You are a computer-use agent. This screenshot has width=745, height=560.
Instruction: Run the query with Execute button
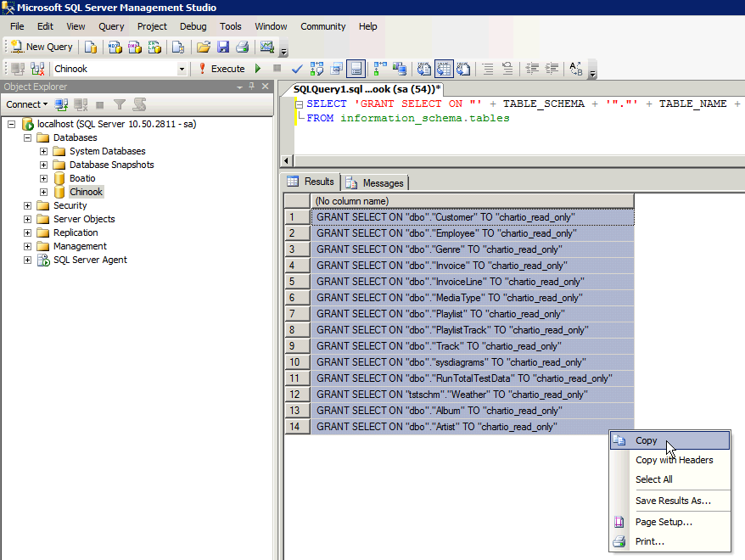tap(232, 69)
